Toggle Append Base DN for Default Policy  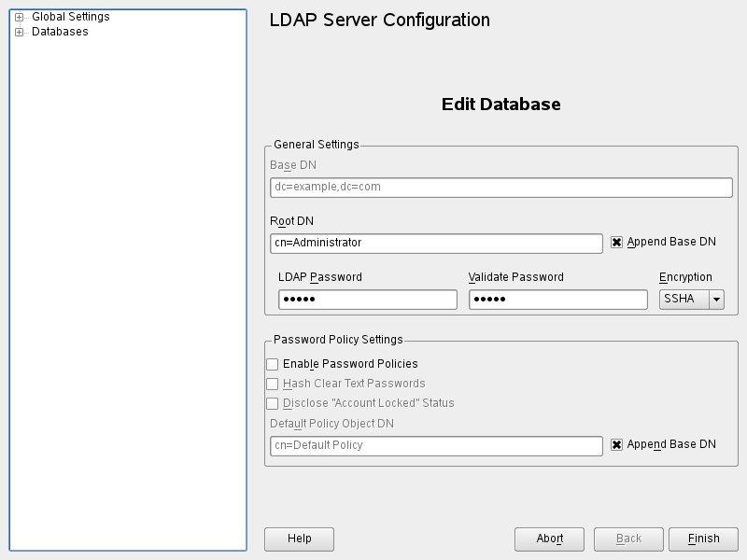click(617, 445)
